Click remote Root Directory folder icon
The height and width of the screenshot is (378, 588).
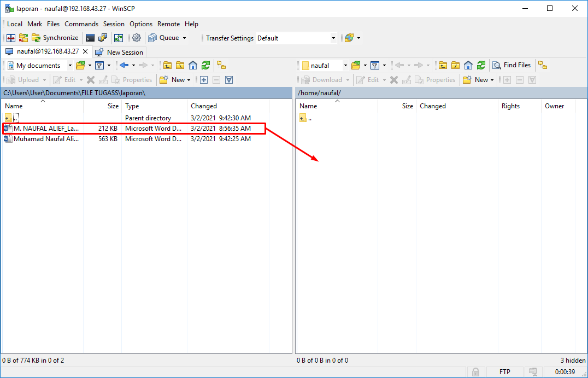coord(456,65)
